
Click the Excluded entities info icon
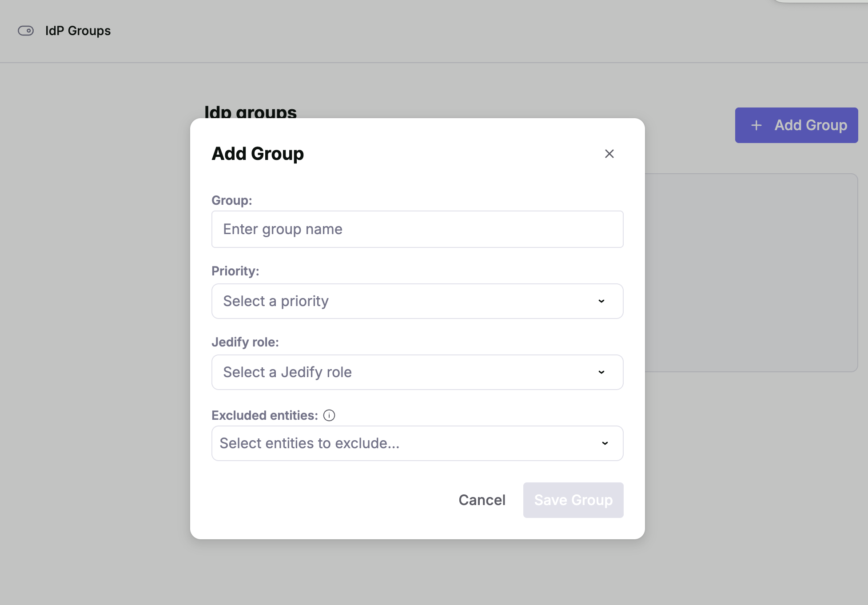(x=329, y=415)
